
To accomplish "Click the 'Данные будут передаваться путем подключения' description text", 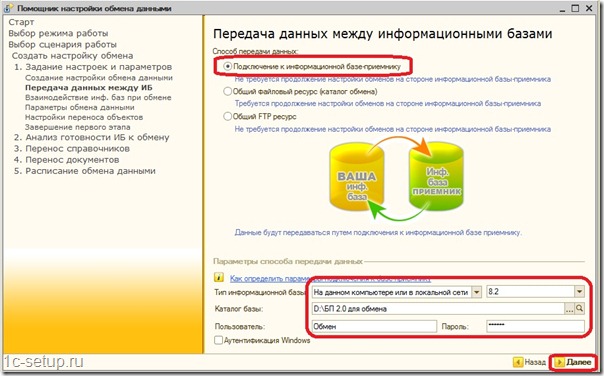I will pyautogui.click(x=378, y=232).
